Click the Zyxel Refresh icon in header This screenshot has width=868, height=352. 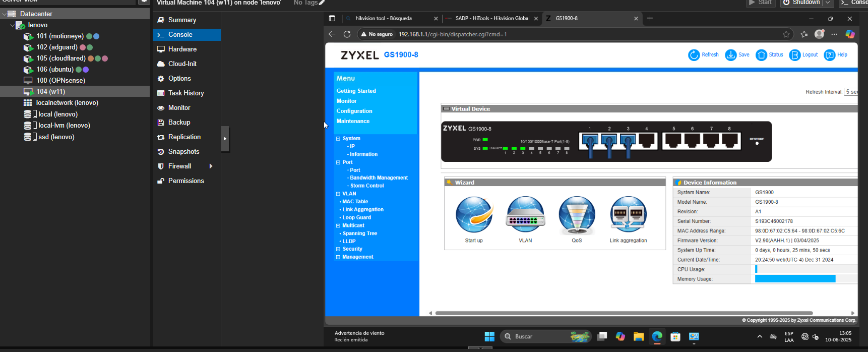pos(694,55)
